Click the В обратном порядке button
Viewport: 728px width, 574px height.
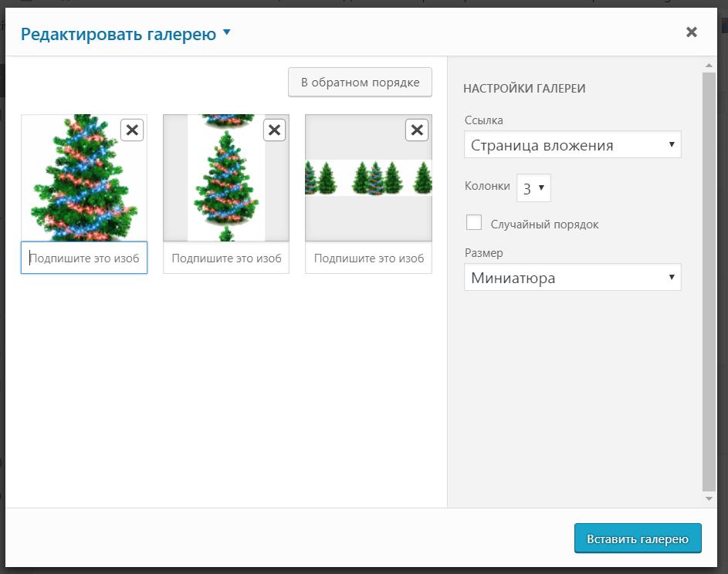pos(360,83)
